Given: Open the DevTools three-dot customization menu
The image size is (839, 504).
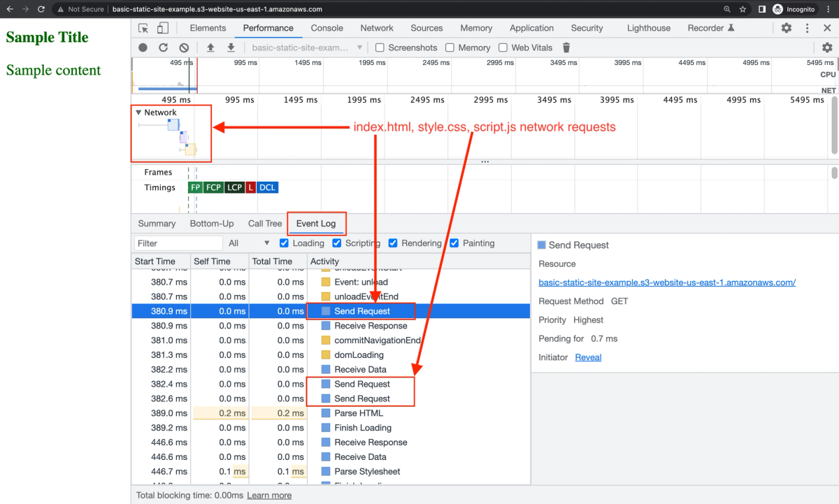Looking at the screenshot, I should coord(808,27).
